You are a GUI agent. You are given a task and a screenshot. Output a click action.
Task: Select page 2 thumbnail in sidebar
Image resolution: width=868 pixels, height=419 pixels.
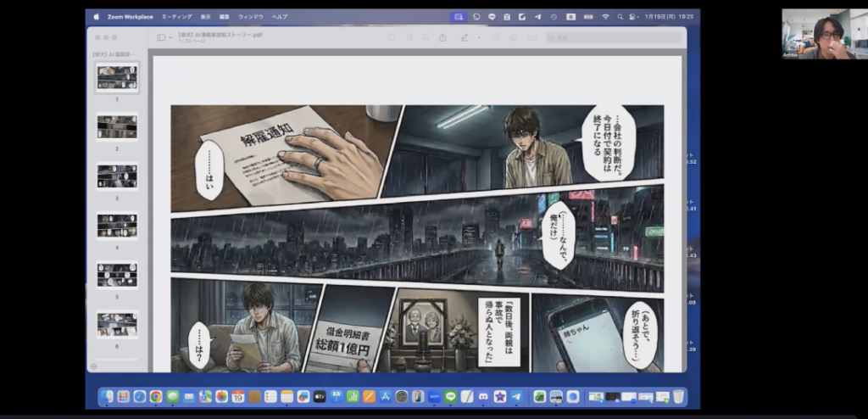[117, 127]
